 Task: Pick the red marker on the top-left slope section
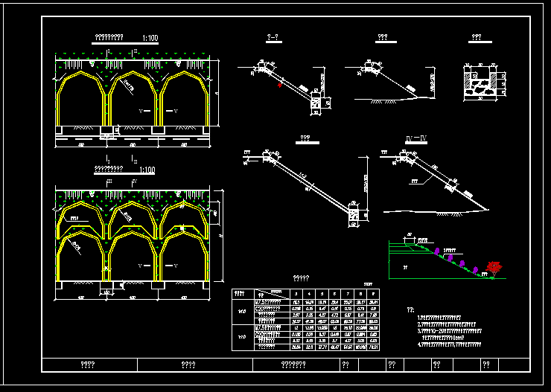click(x=279, y=85)
